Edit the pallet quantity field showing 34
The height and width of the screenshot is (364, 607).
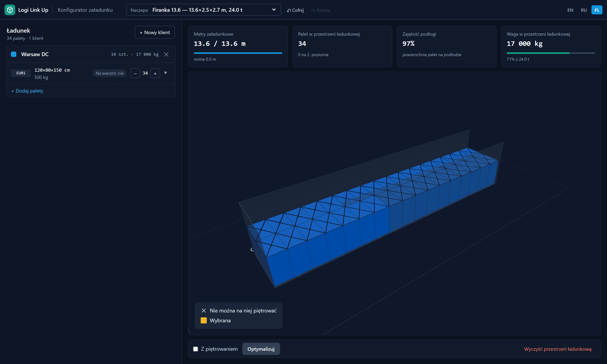145,73
